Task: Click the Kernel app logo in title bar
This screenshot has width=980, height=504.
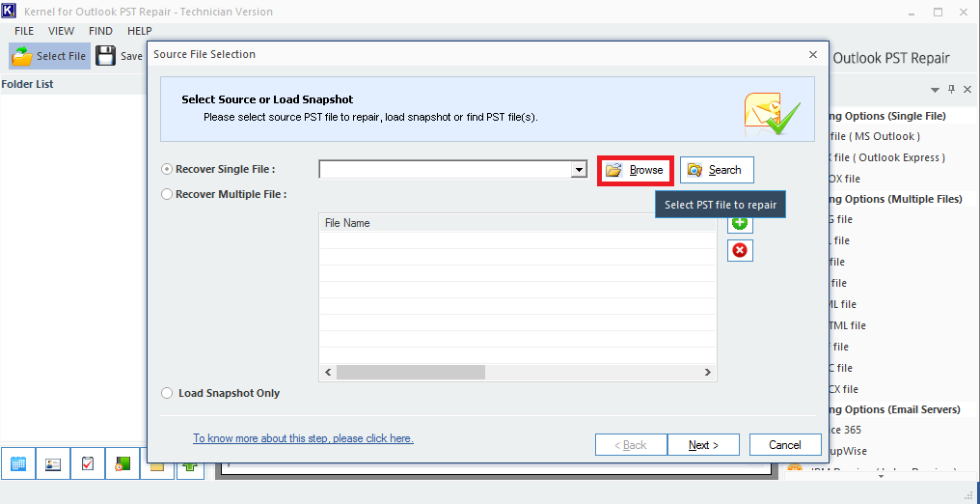Action: point(9,12)
